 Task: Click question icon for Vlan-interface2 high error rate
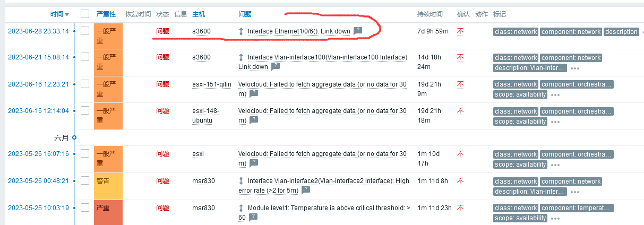pos(305,190)
